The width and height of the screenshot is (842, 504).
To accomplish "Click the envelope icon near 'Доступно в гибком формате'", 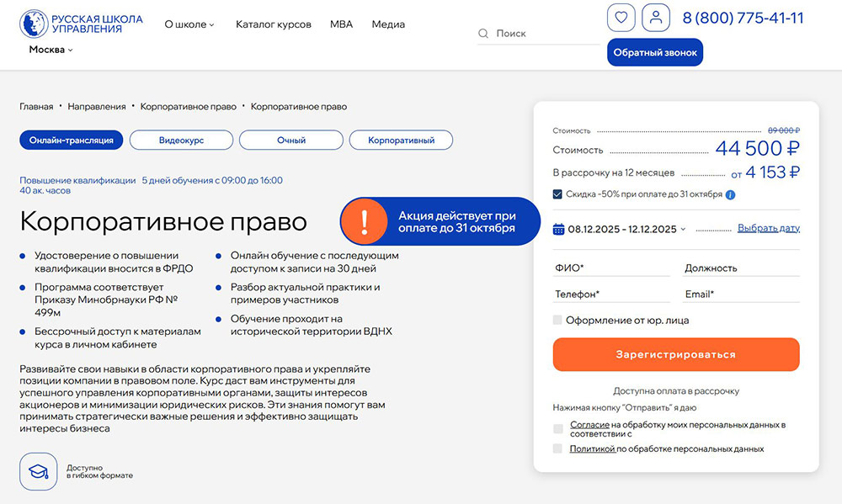I will tap(38, 470).
